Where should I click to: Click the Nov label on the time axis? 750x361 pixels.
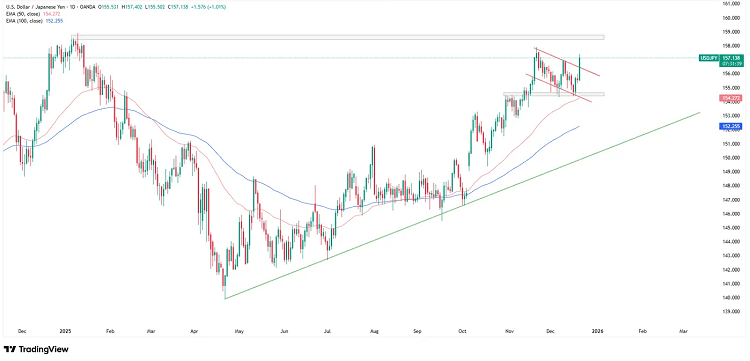[x=508, y=330]
